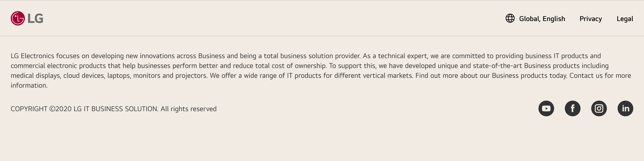Click 'LG IT BUSINESS SOLUTION' in the copyright
Image resolution: width=644 pixels, height=161 pixels.
pos(116,109)
